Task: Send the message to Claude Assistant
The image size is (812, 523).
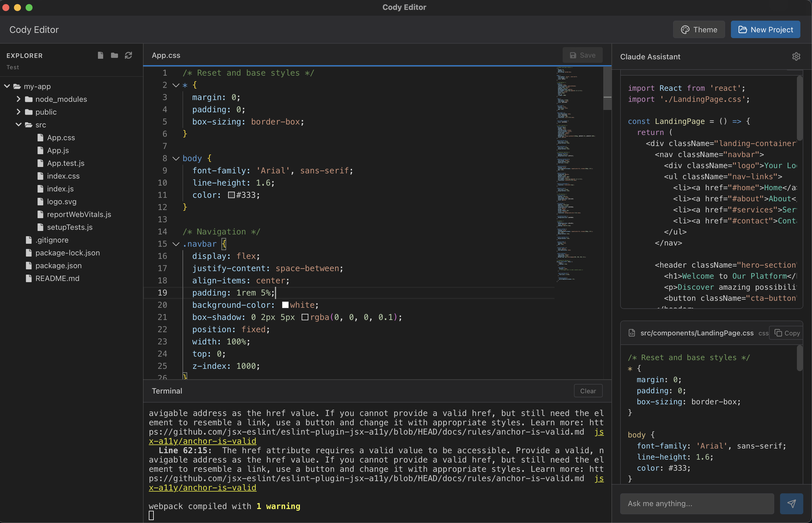Action: (x=791, y=504)
